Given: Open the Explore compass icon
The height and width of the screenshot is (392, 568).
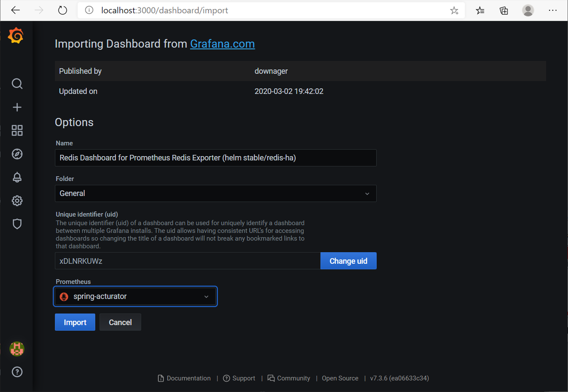Looking at the screenshot, I should [x=17, y=154].
